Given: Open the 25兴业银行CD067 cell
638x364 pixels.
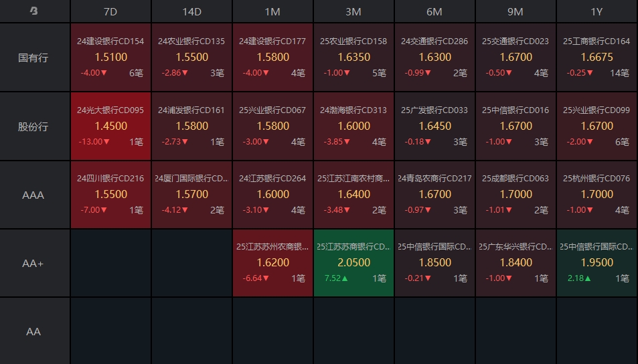Looking at the screenshot, I should tap(272, 126).
